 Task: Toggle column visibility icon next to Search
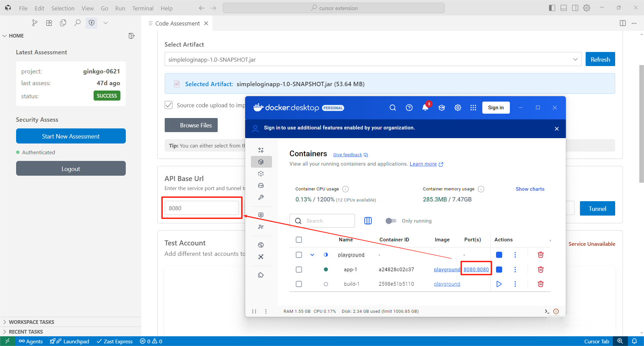click(x=368, y=221)
